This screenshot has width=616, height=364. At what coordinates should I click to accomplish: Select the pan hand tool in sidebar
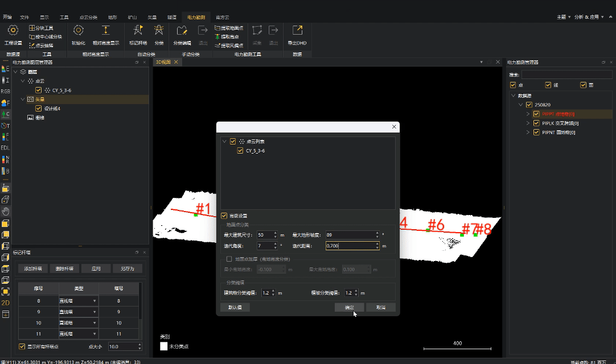tap(5, 211)
